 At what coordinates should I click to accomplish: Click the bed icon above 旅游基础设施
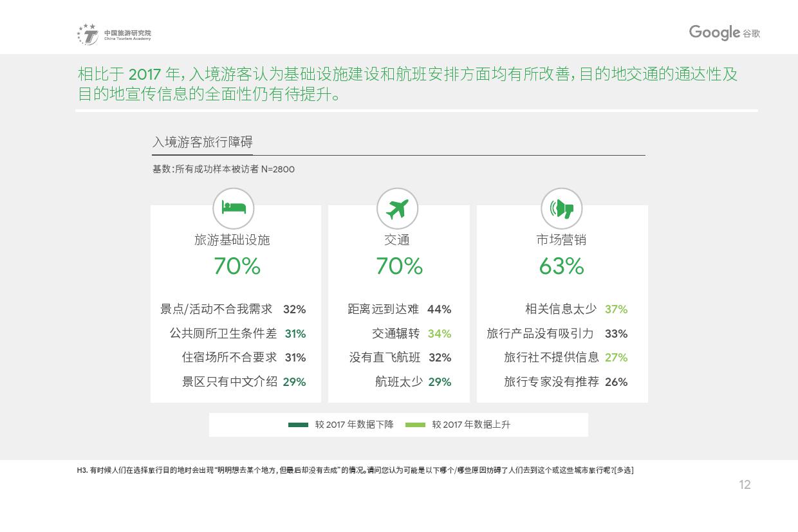tap(234, 208)
